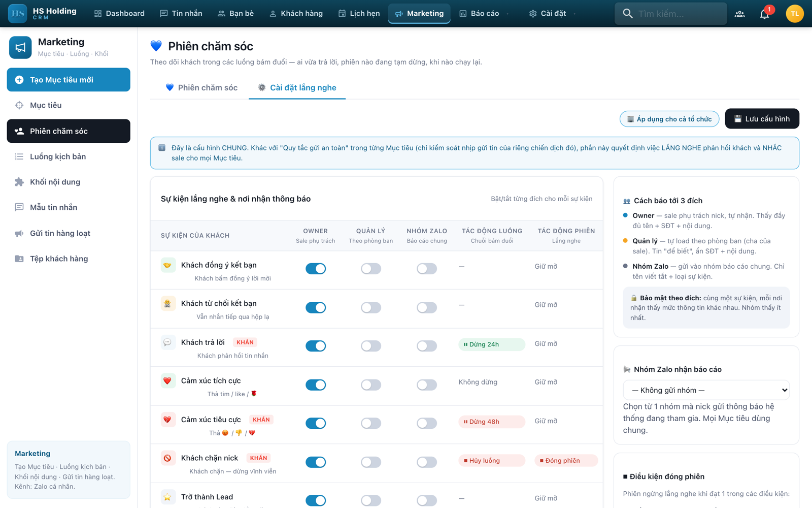
Task: Expand the Cài đặt menu arrow
Action: pos(574,14)
